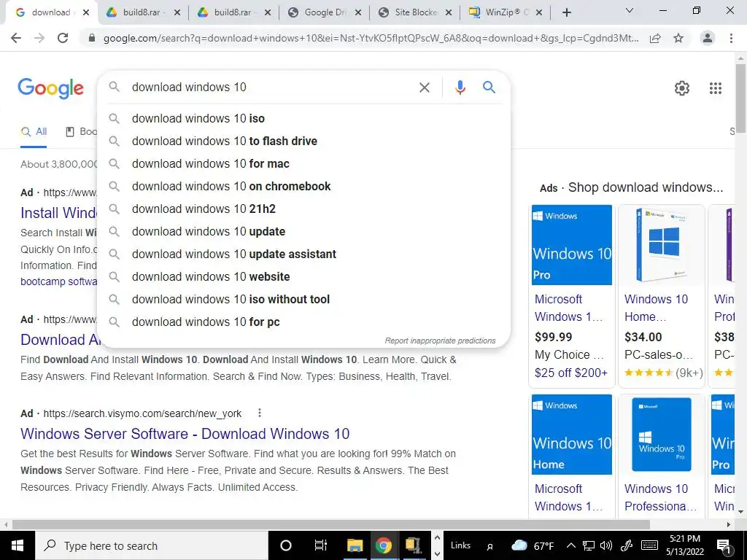Viewport: 747px width, 560px height.
Task: Select the Books search results tab
Action: coord(81,132)
